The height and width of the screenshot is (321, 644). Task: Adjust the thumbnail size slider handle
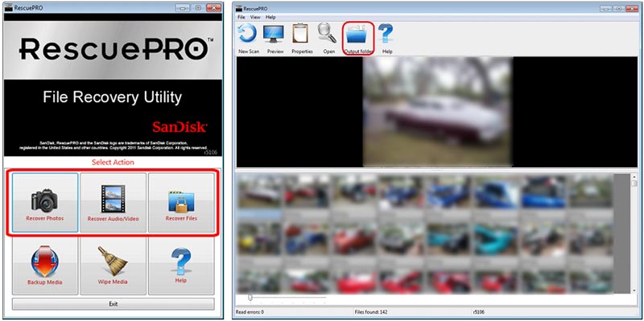[250, 297]
